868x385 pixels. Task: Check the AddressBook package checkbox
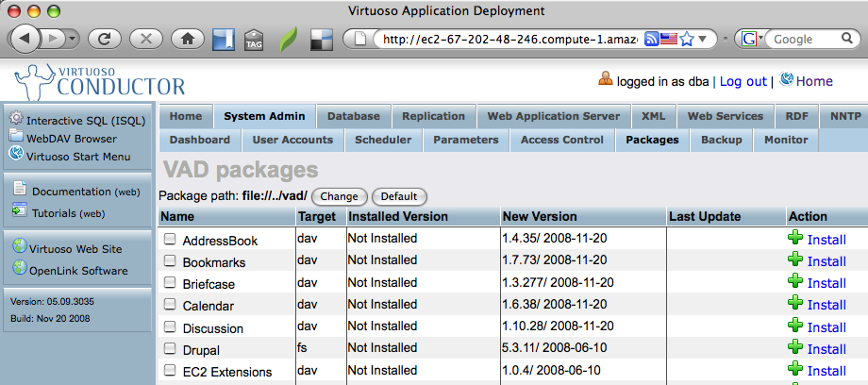[x=170, y=240]
